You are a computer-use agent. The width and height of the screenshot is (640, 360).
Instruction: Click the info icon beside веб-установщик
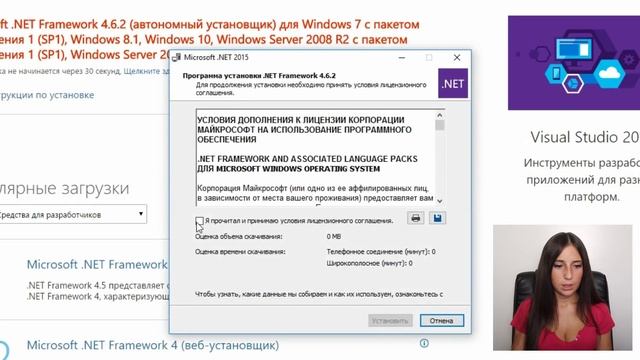[x=424, y=343]
